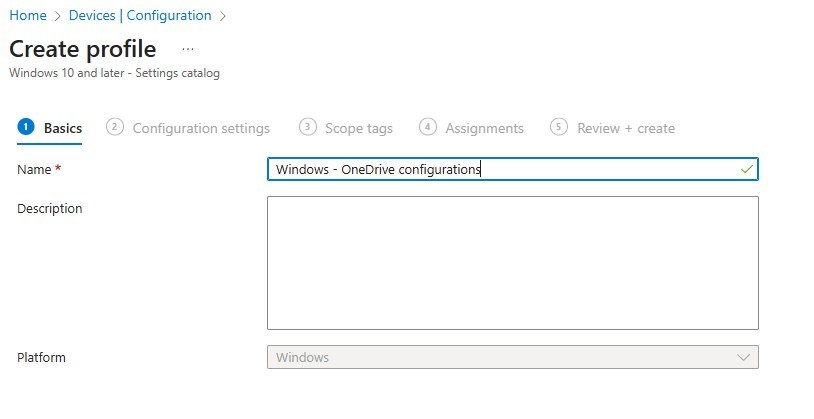
Task: Select the Scope tags tab
Action: [358, 128]
